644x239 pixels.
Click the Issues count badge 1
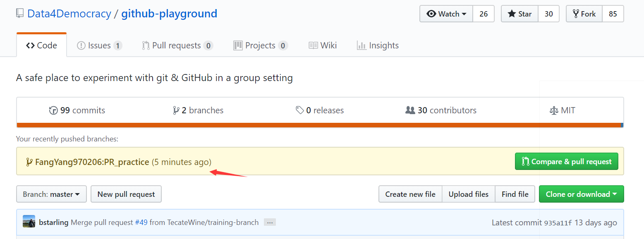coord(118,45)
